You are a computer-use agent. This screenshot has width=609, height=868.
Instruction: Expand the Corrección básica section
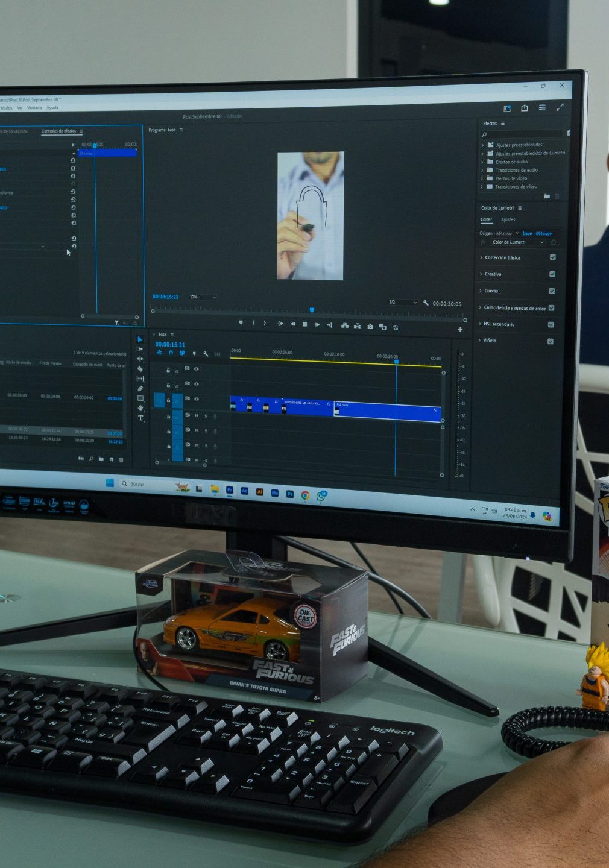click(481, 257)
